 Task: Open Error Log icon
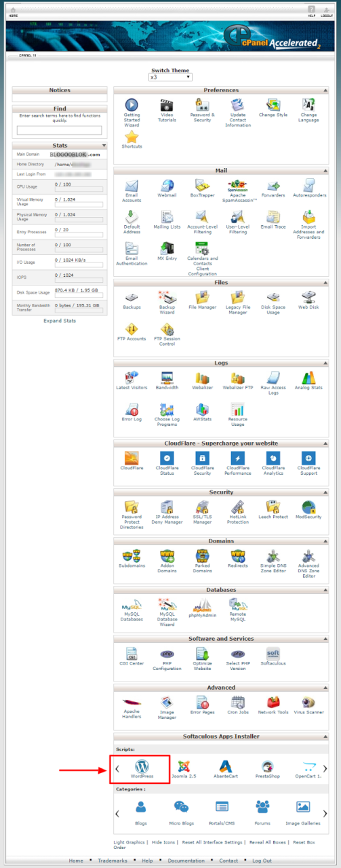(132, 410)
